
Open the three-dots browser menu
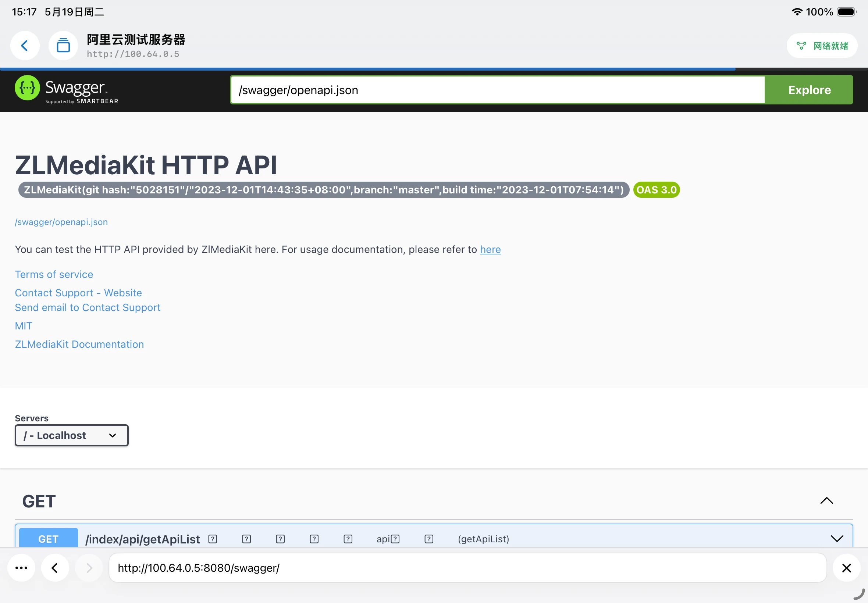click(22, 568)
